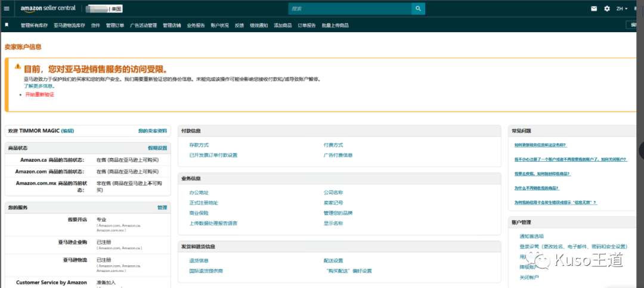
Task: Open 订单报告 in navigation bar
Action: (306, 26)
